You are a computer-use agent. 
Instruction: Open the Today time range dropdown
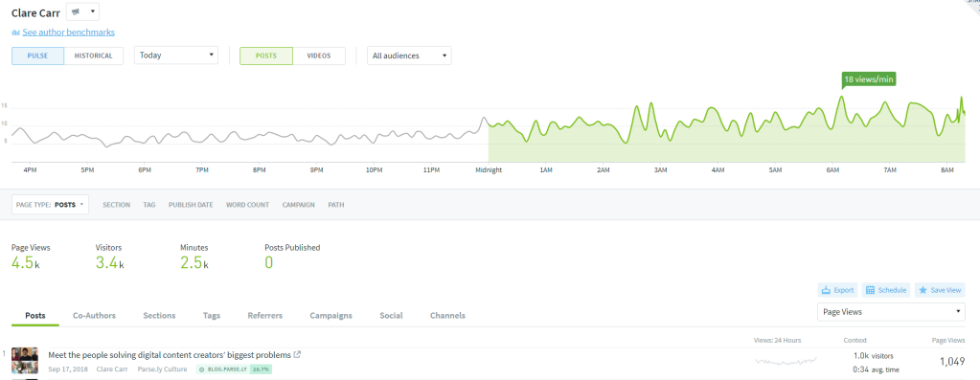pyautogui.click(x=176, y=55)
